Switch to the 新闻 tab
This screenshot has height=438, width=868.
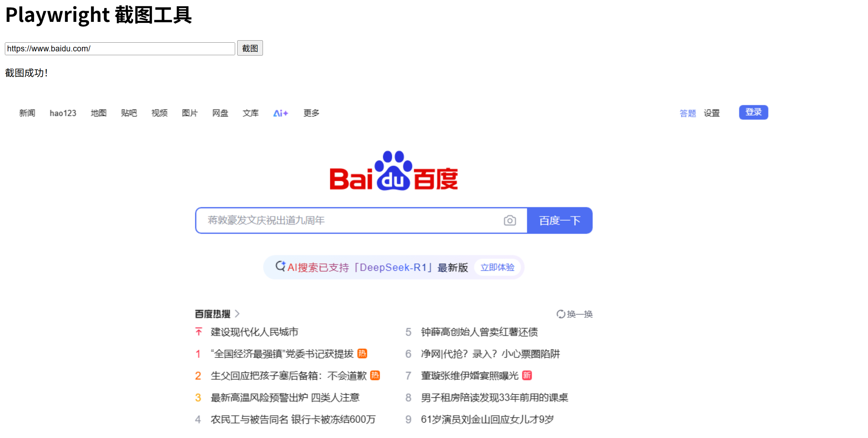coord(27,113)
